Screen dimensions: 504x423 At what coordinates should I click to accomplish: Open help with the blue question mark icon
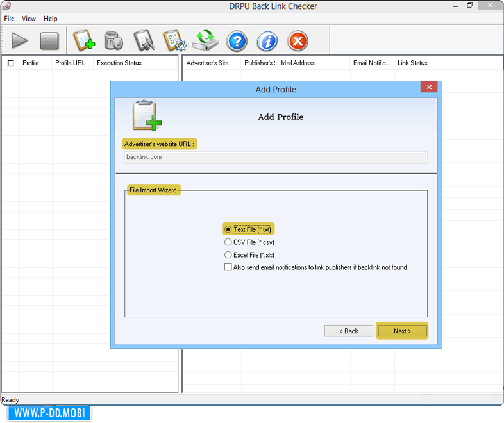(x=237, y=41)
